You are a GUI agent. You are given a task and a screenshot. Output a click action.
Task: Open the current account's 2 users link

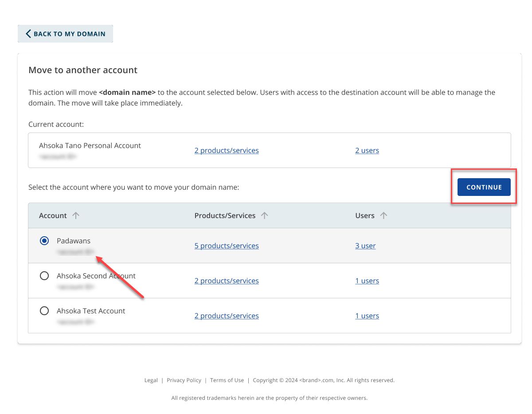click(x=367, y=150)
